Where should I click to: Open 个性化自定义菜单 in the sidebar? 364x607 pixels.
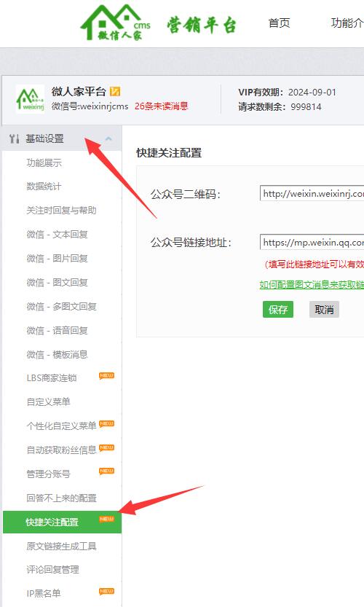click(x=61, y=426)
